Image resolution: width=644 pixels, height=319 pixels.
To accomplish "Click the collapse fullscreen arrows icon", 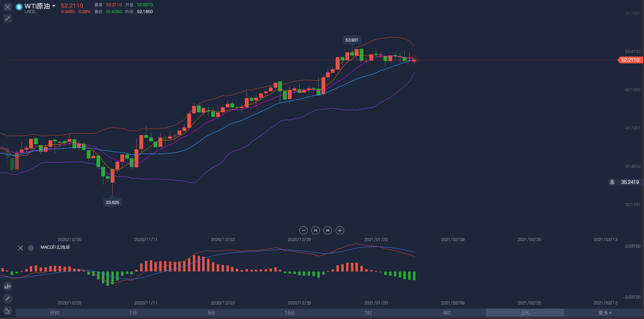I will click(x=8, y=18).
